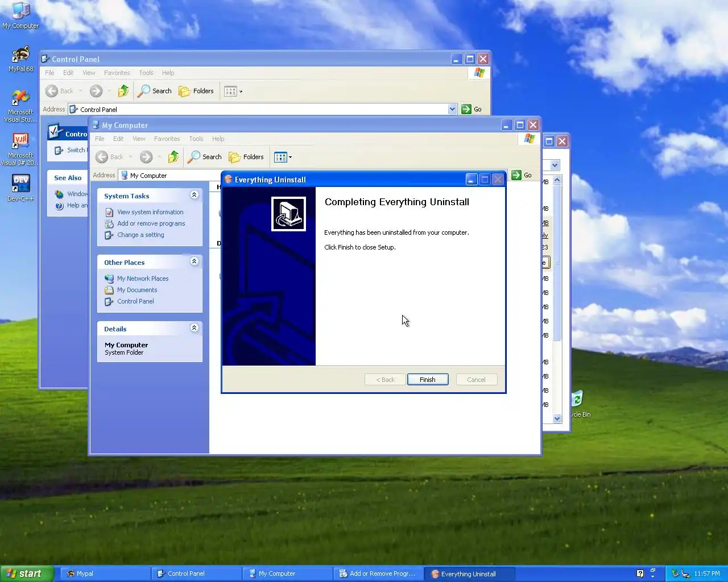Open Edit menu in Control Panel window
Screen dimensions: 728x582
click(68, 73)
